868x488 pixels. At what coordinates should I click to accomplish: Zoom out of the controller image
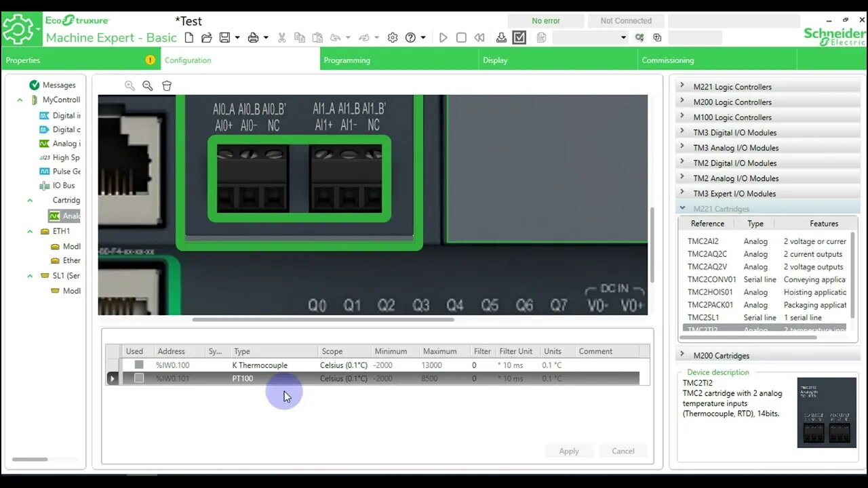[x=147, y=85]
